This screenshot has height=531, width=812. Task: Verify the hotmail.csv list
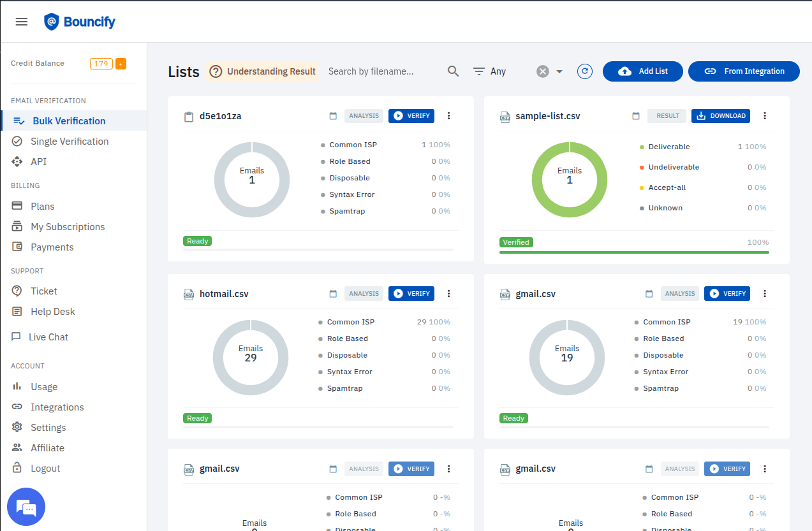[x=411, y=293]
